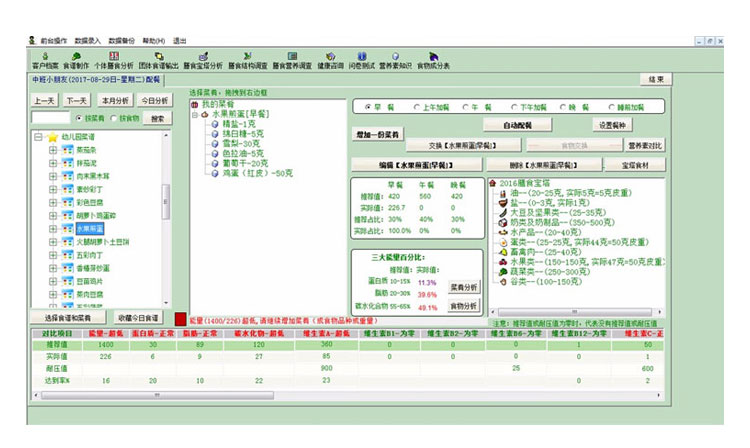
Task: Collapse the 幼儿园菜谱 tree root
Action: pos(37,138)
